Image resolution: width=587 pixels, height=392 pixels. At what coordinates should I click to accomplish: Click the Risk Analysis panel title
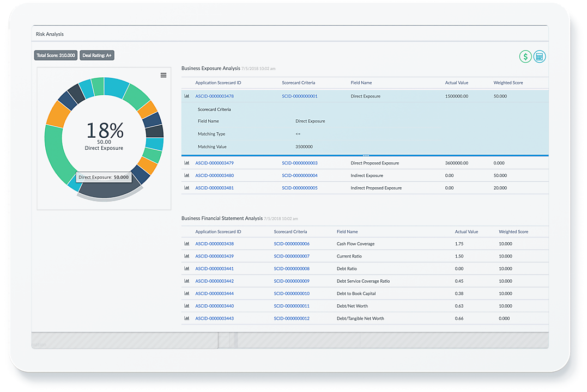coord(50,34)
